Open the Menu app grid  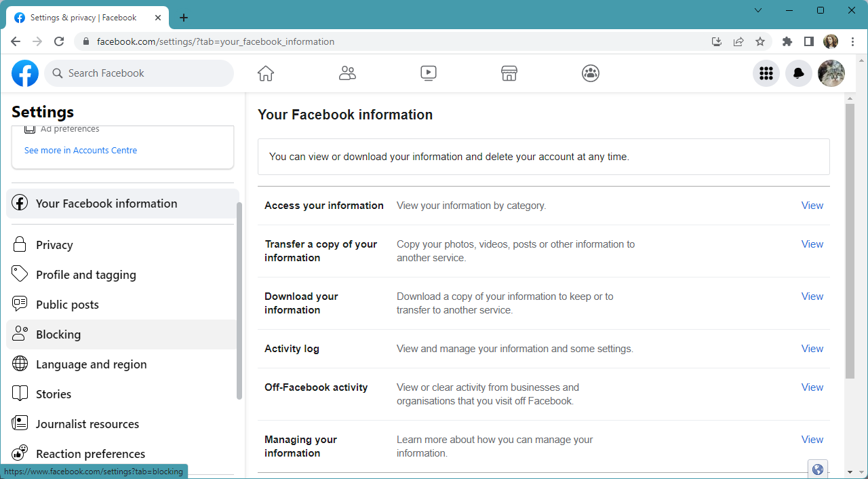pyautogui.click(x=766, y=73)
